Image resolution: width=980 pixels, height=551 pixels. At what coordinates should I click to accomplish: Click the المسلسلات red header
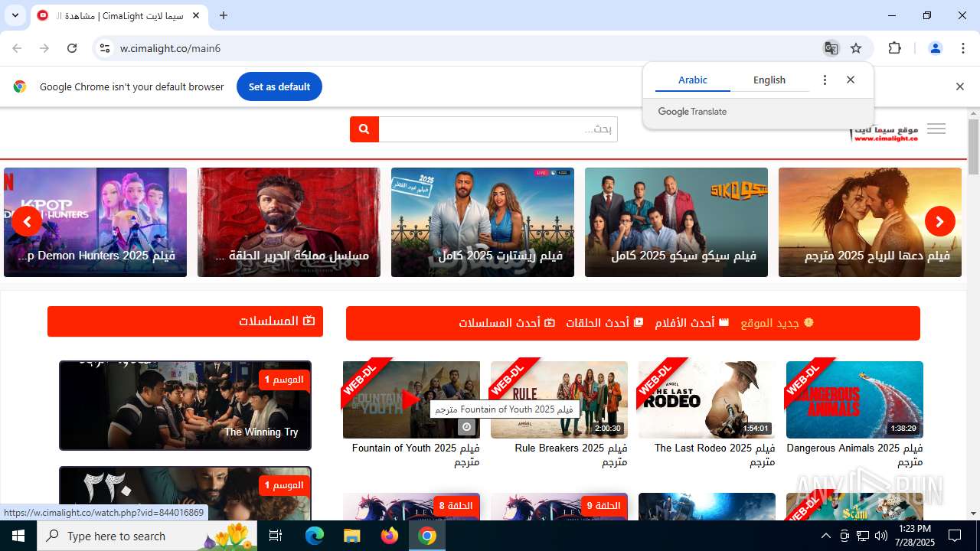tap(185, 321)
